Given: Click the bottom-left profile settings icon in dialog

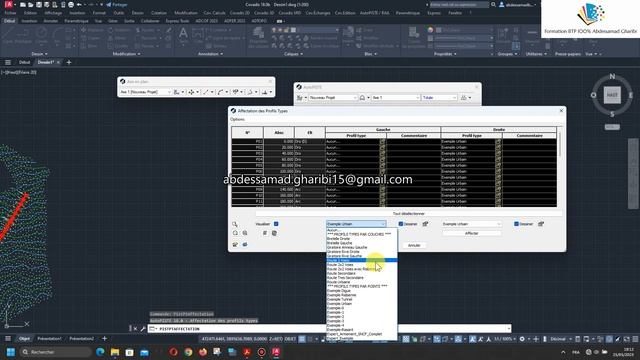Looking at the screenshot, I should [235, 244].
